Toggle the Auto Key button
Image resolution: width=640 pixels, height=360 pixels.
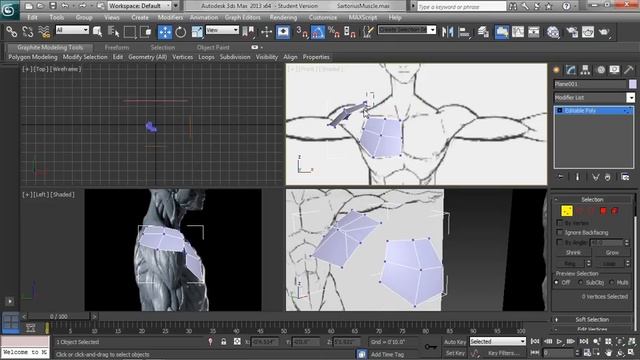(455, 342)
